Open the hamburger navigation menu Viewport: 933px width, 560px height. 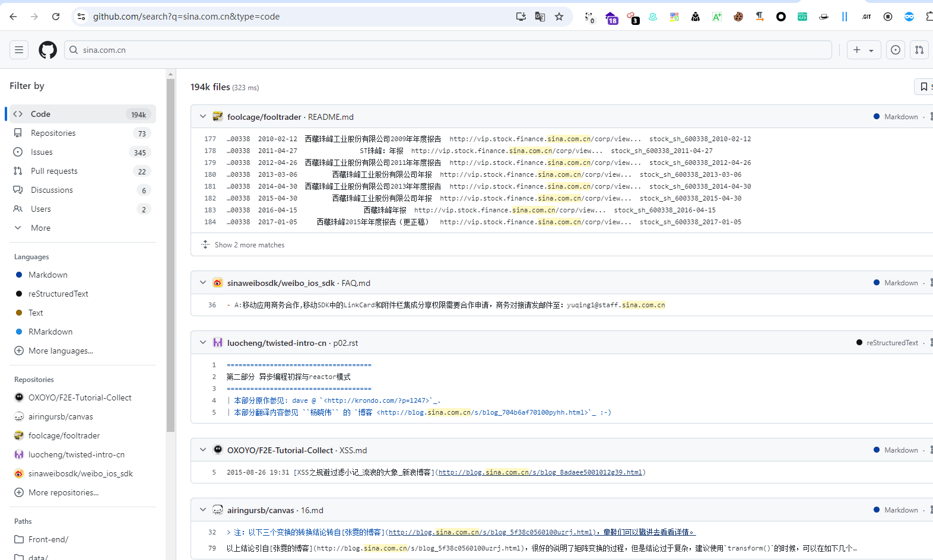tap(19, 50)
